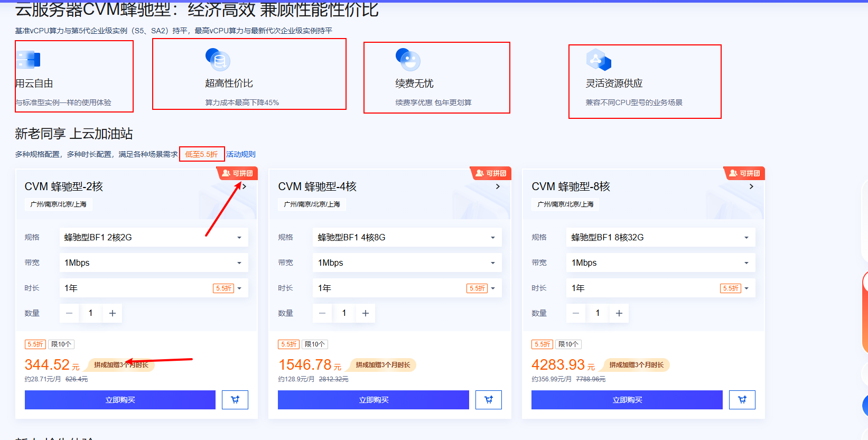The image size is (868, 440).
Task: Open 时长 dropdown on 4核 card
Action: click(x=407, y=288)
